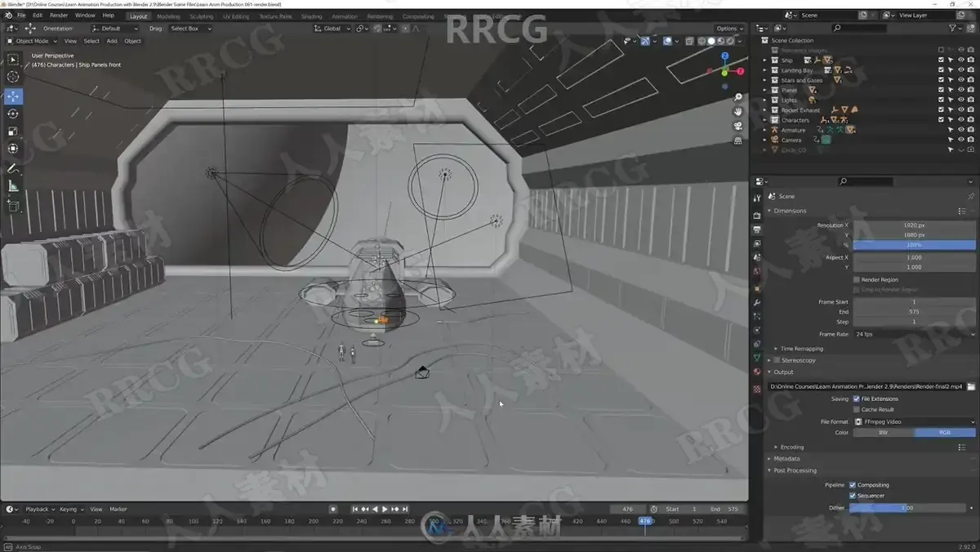Open the Texture properties tab
This screenshot has width=980, height=552.
coord(757,389)
